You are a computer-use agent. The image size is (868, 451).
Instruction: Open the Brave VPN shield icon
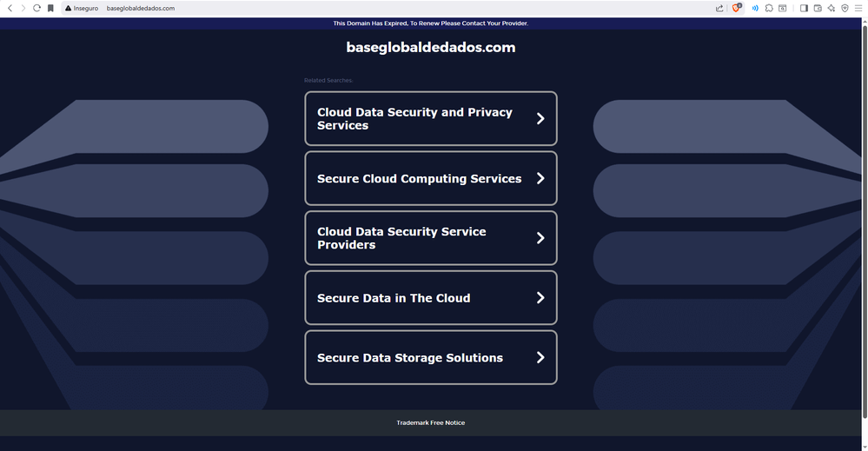click(845, 8)
